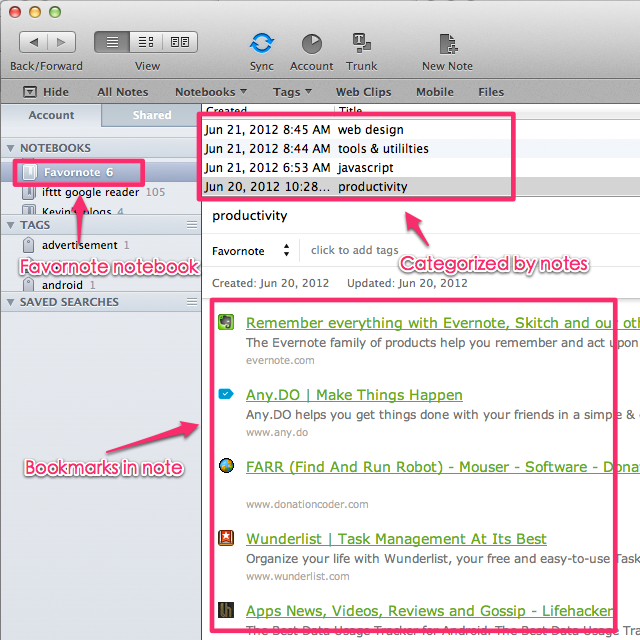Switch to list view mode
The width and height of the screenshot is (640, 640).
click(112, 42)
